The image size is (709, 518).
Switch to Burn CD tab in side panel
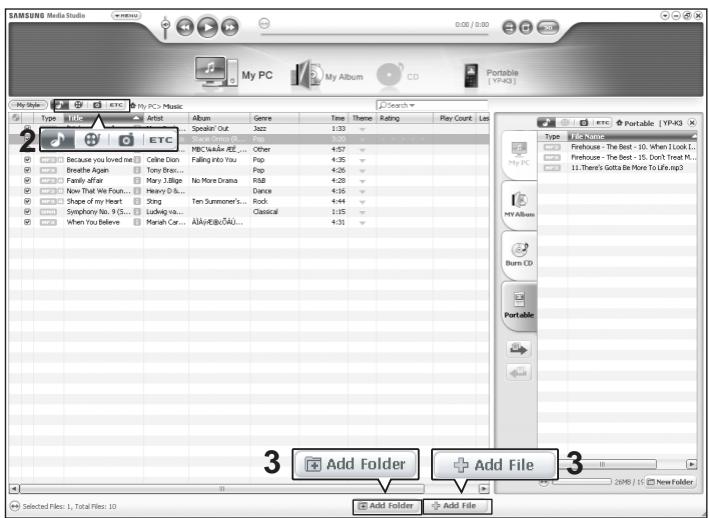519,254
